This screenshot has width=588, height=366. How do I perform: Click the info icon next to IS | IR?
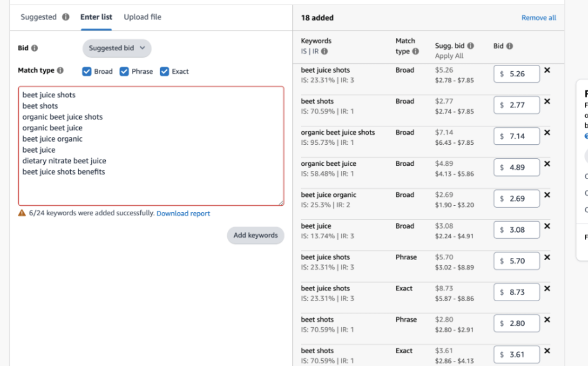[x=324, y=51]
